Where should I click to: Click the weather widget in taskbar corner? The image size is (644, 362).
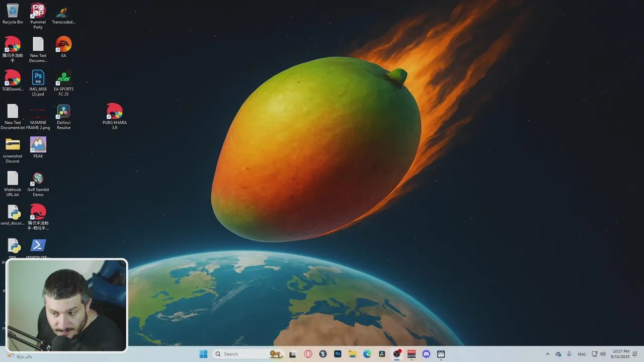point(20,356)
